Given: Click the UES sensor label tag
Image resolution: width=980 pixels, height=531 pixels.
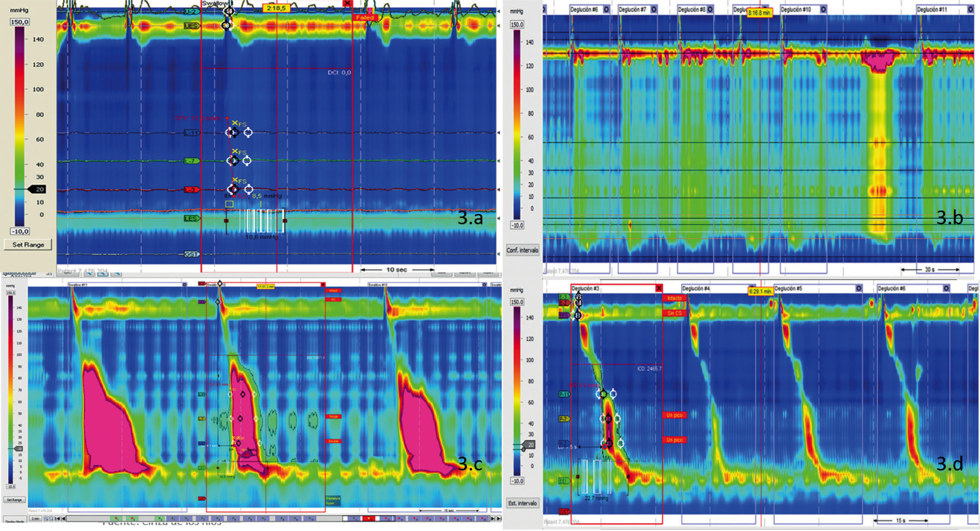Looking at the screenshot, I should 192,26.
